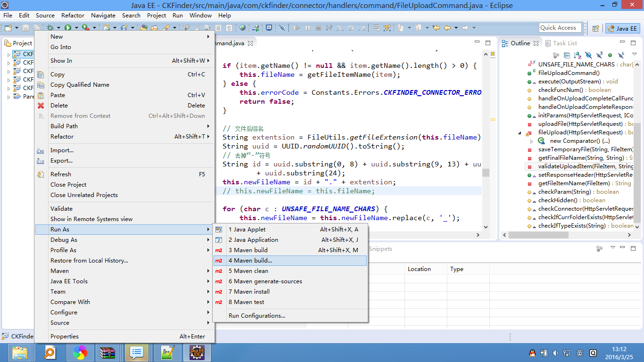Open the New wizard dropdown arrow
Viewport: 644px width, 362px height.
pos(17,28)
